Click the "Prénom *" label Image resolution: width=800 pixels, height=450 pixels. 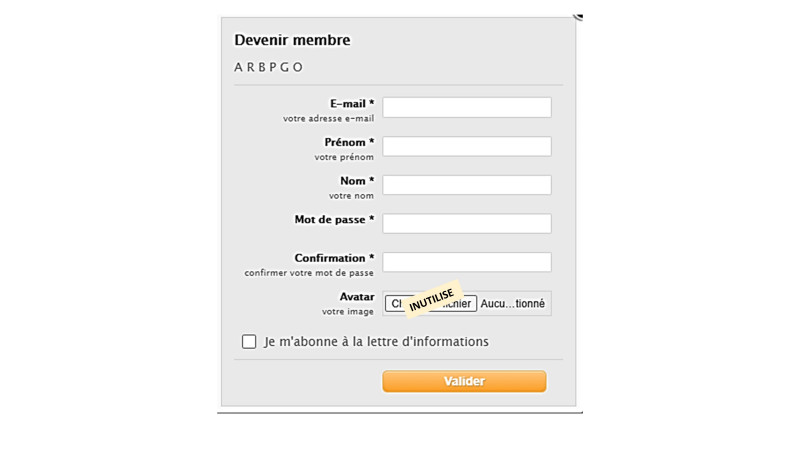(349, 142)
